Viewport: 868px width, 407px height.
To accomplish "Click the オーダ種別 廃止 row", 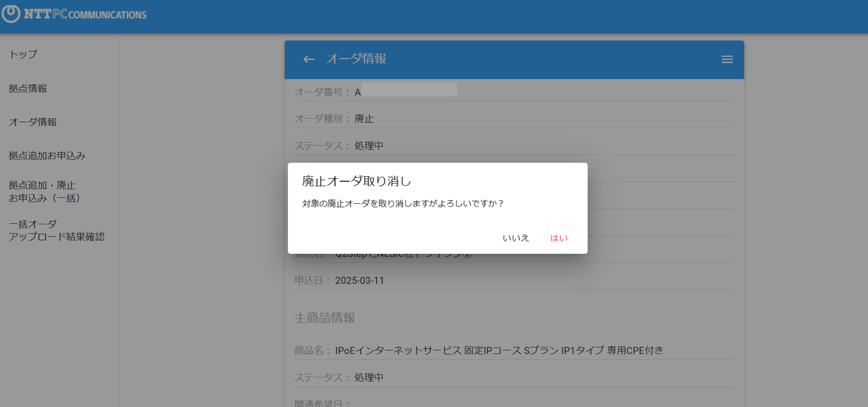I will [x=514, y=119].
